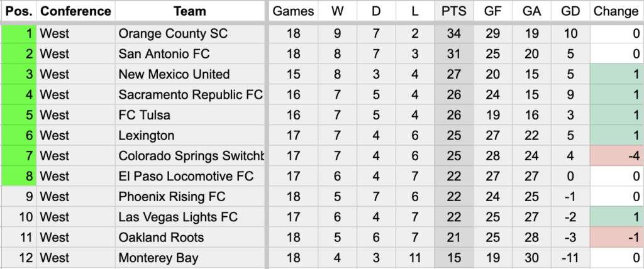Select the green position 8 cell
This screenshot has height=269, width=644.
click(x=19, y=176)
